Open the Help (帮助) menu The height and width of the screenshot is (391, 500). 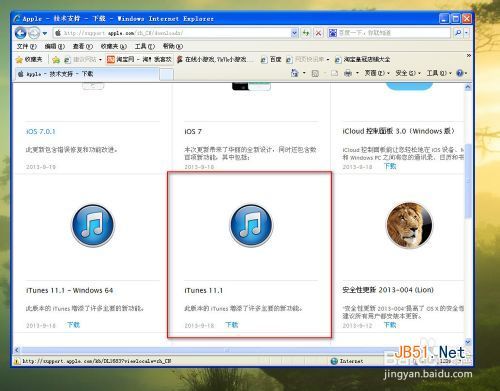click(173, 46)
